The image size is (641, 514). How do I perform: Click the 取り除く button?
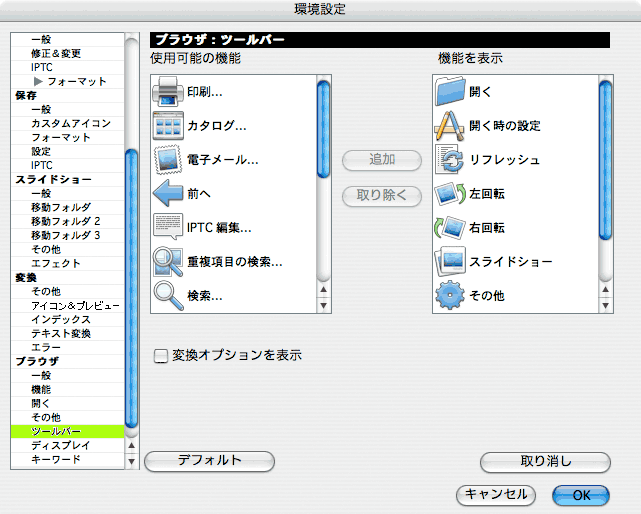[x=381, y=195]
